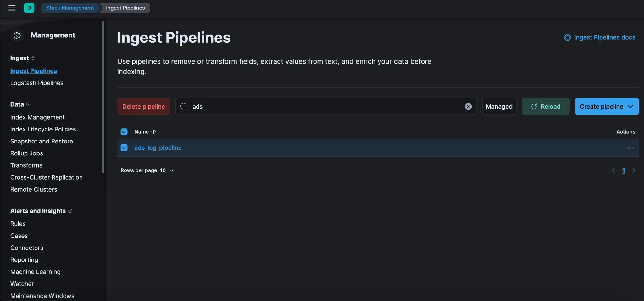Open Logstash Pipelines in sidebar
The image size is (644, 301).
[37, 83]
